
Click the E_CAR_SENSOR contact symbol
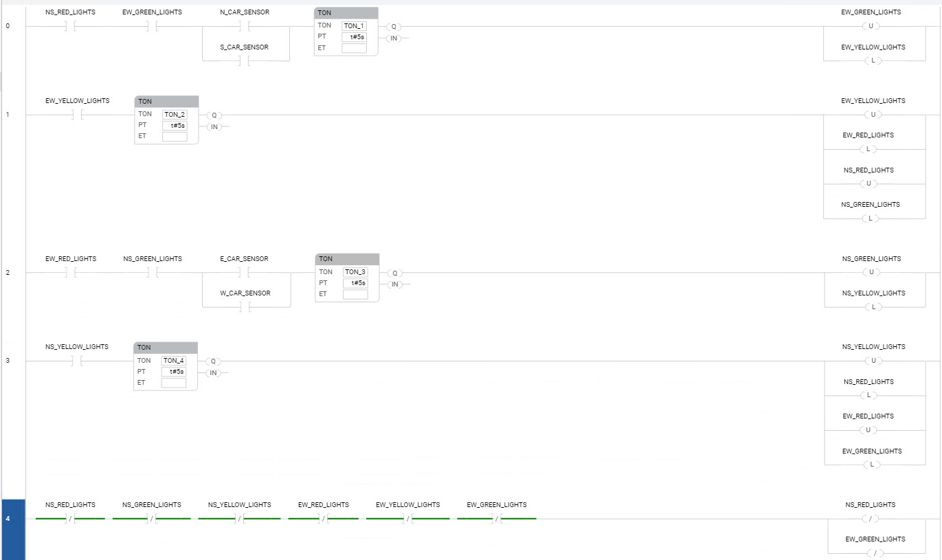click(245, 273)
